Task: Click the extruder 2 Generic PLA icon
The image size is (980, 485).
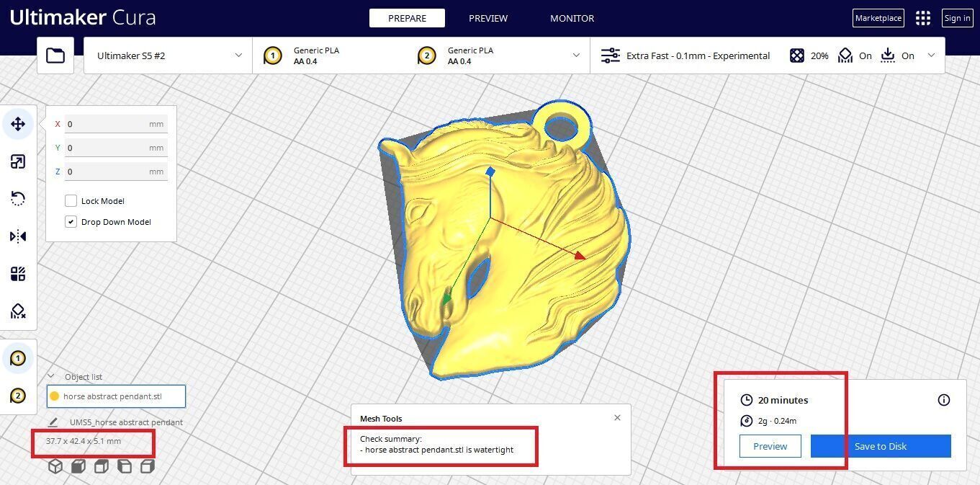Action: [426, 55]
